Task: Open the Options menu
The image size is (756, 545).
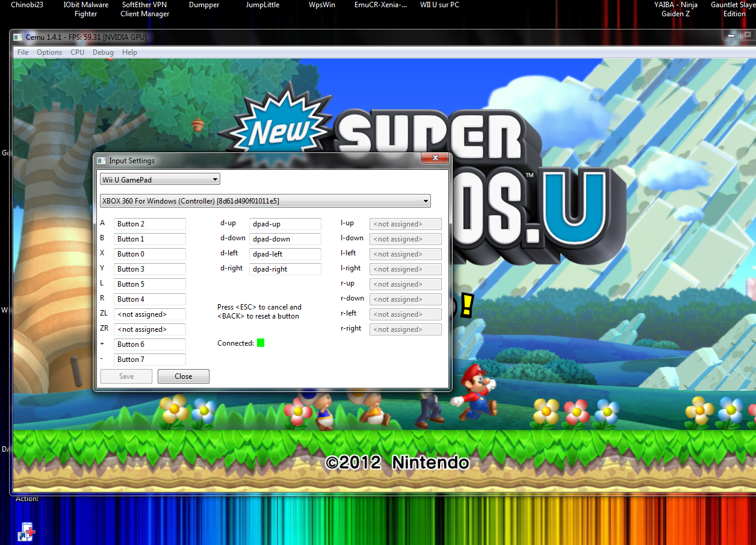Action: pyautogui.click(x=49, y=52)
